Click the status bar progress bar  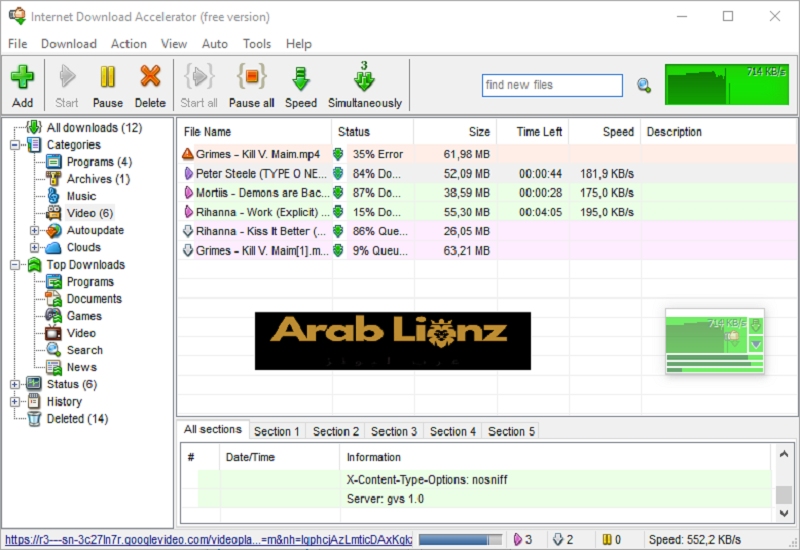click(x=460, y=540)
